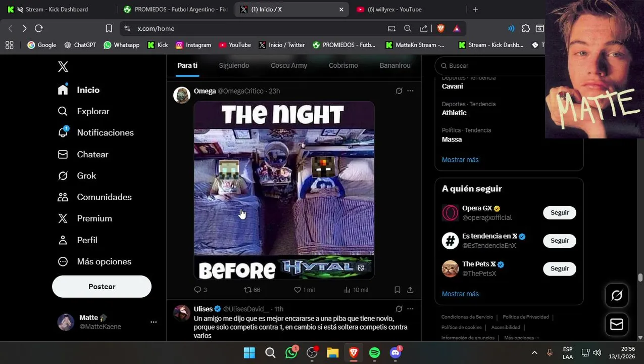Like Omega's post with 1 mil likes
The width and height of the screenshot is (644, 364).
click(304, 290)
